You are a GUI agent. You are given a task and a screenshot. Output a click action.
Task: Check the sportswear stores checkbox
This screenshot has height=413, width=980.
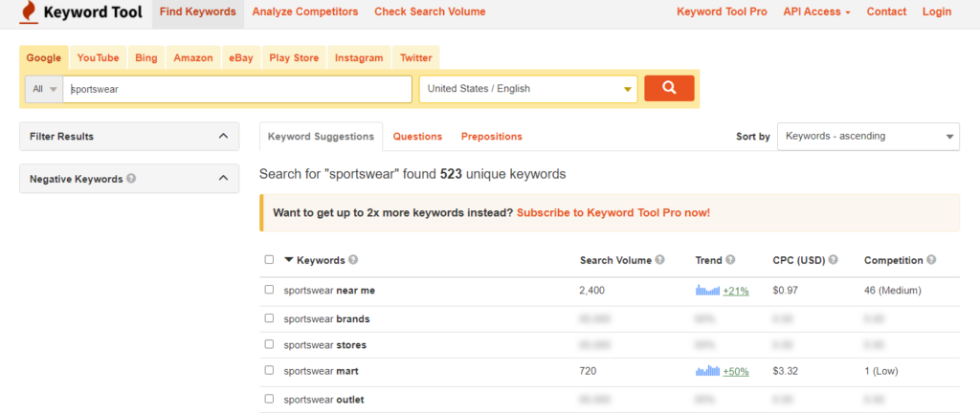point(269,344)
